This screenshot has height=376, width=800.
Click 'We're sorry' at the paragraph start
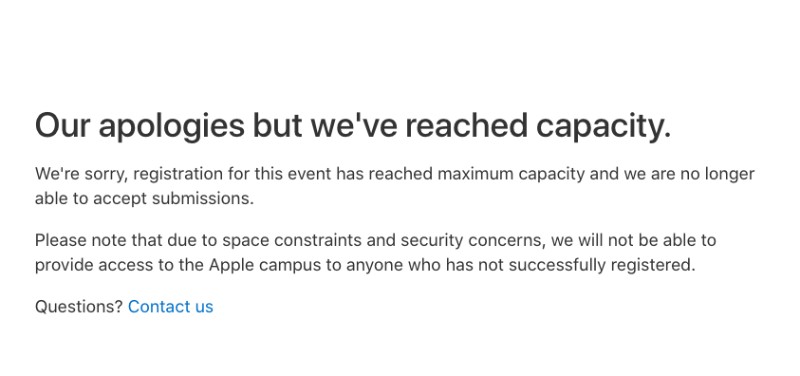(x=82, y=174)
